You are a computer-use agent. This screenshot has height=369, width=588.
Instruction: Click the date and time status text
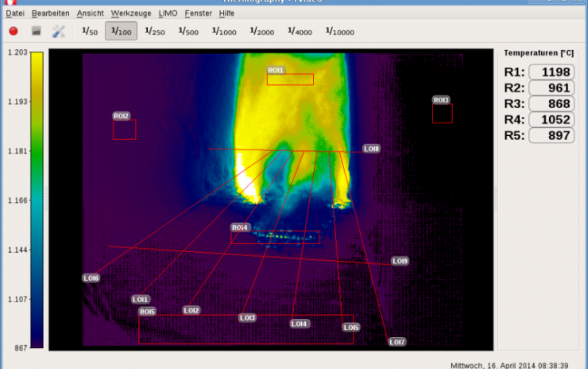tap(509, 365)
